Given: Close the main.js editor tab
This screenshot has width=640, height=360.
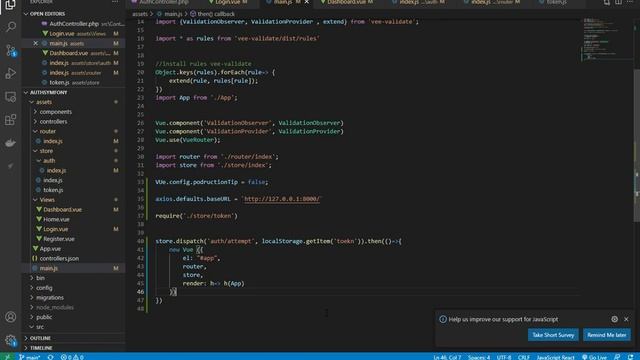Looking at the screenshot, I should (307, 2).
